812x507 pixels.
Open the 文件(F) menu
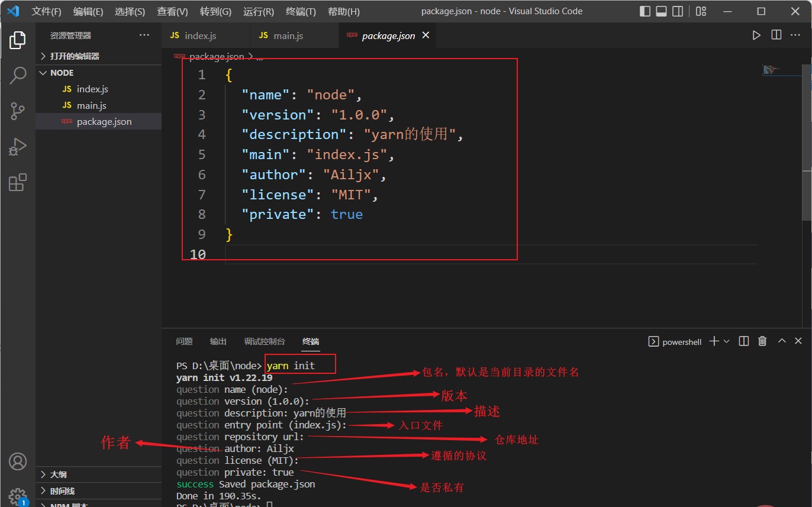[47, 11]
